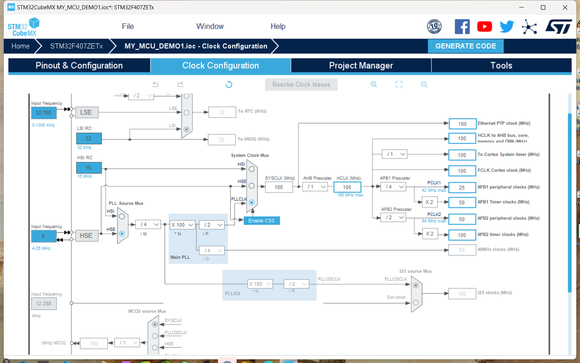This screenshot has height=363, width=580.
Task: Zoom out of the clock diagram
Action: pyautogui.click(x=424, y=84)
